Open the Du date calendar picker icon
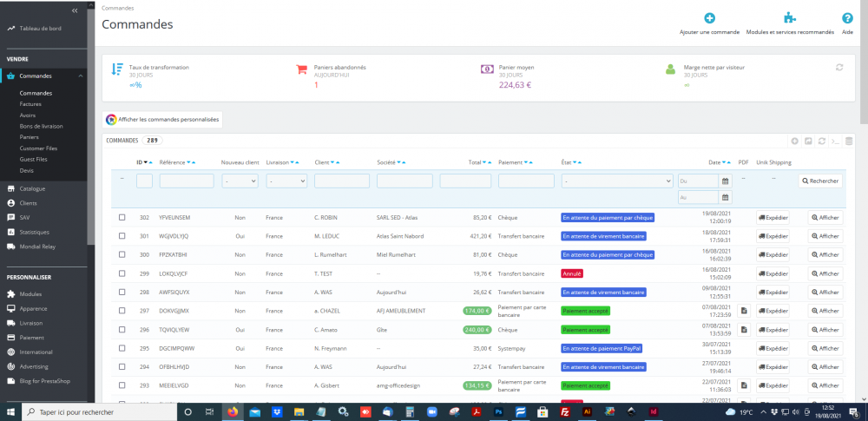The image size is (868, 421). pyautogui.click(x=725, y=181)
